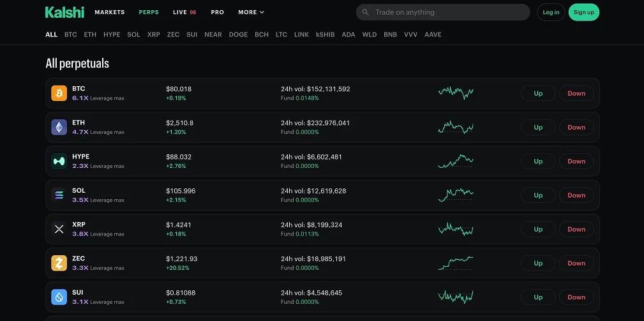This screenshot has width=644, height=321.
Task: Open the BTC price sparkline chart
Action: (456, 93)
